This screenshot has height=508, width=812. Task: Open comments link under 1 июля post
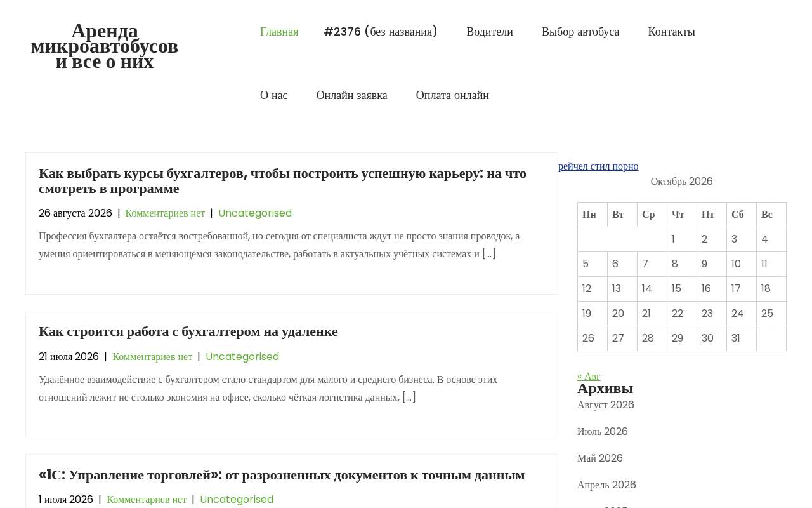pos(147,500)
